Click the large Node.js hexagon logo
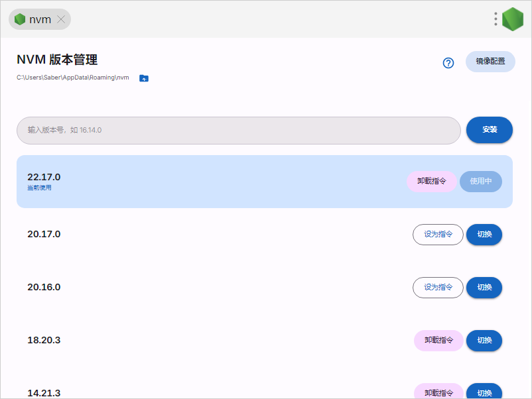Image resolution: width=532 pixels, height=399 pixels. point(513,19)
